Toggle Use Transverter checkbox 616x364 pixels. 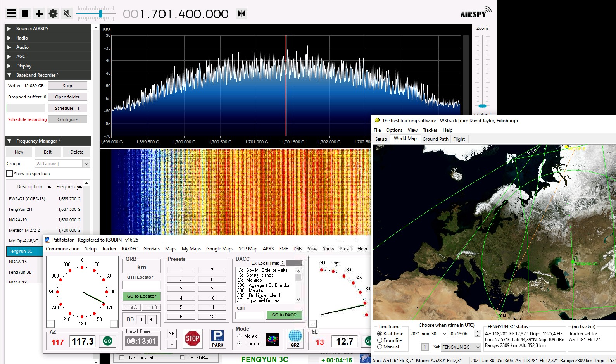tap(122, 358)
